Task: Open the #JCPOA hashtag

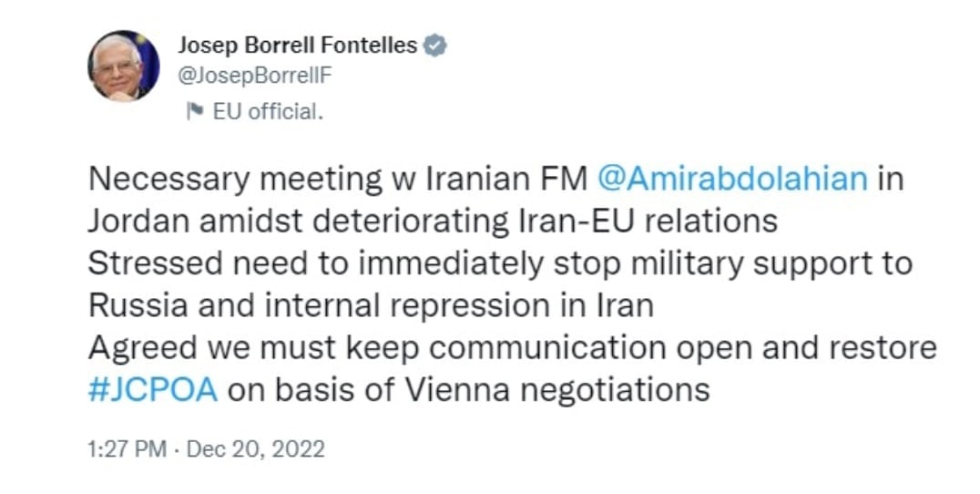Action: [x=153, y=389]
